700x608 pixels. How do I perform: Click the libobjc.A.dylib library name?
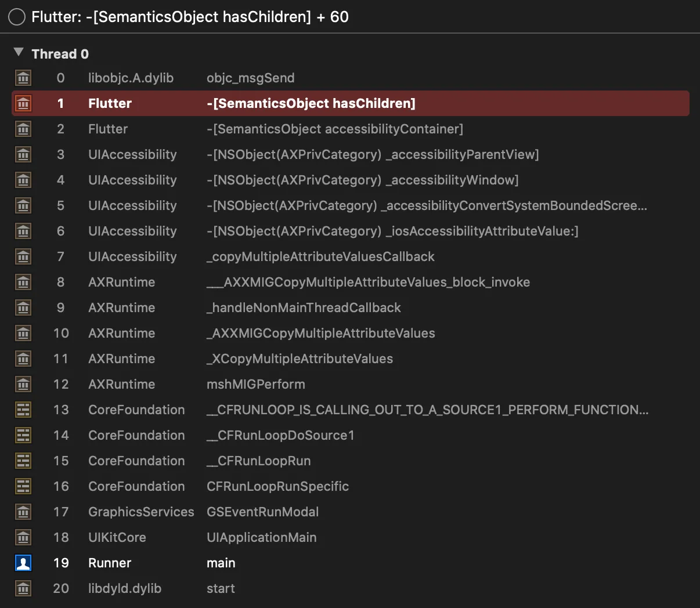(x=131, y=78)
